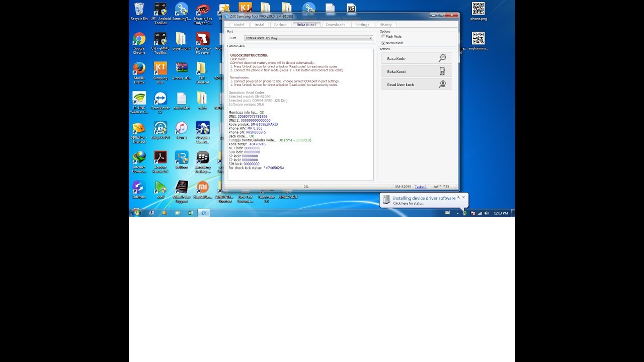The width and height of the screenshot is (644, 362).
Task: Open Miracle Box Support shortcut
Action: pos(181,192)
